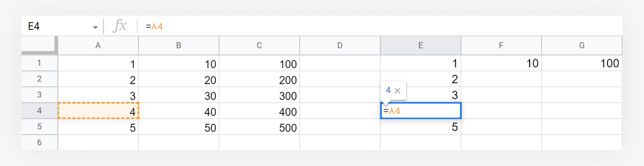Image resolution: width=644 pixels, height=166 pixels.
Task: Click cell B2 containing 20
Action: tap(178, 79)
